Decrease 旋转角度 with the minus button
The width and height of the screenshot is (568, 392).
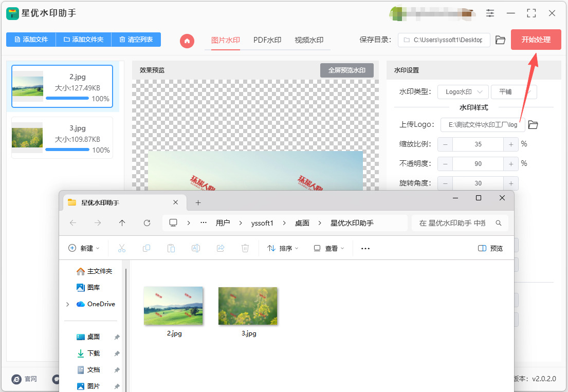tap(445, 183)
